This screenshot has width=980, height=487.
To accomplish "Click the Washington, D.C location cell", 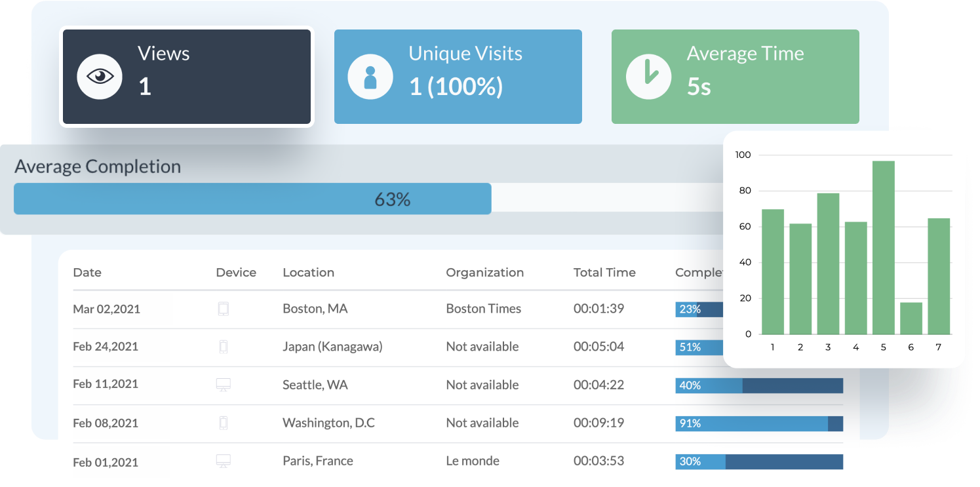I will 328,423.
